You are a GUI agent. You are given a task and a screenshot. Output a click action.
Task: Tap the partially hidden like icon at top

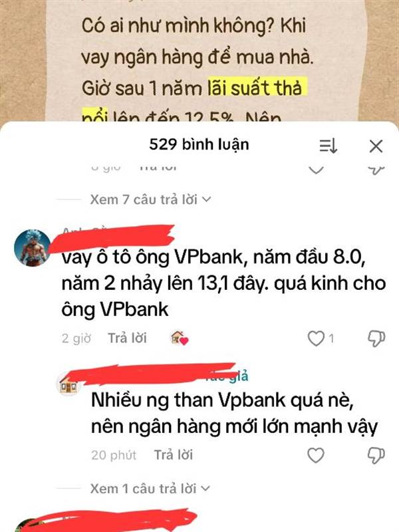(316, 170)
